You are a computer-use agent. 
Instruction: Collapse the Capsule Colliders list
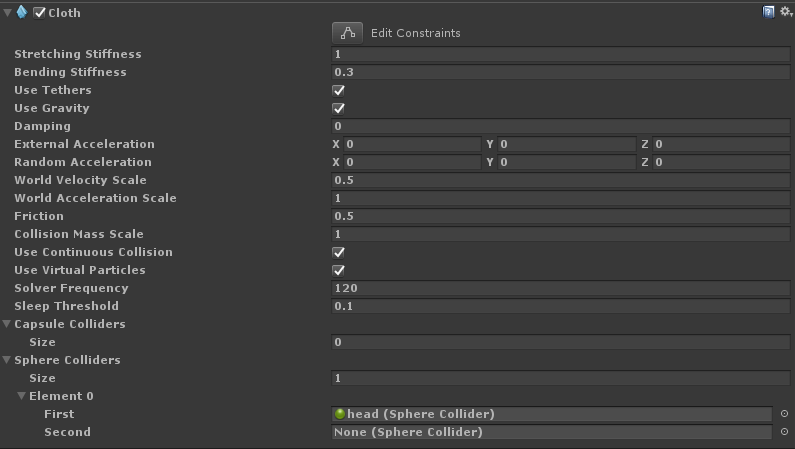tap(7, 324)
